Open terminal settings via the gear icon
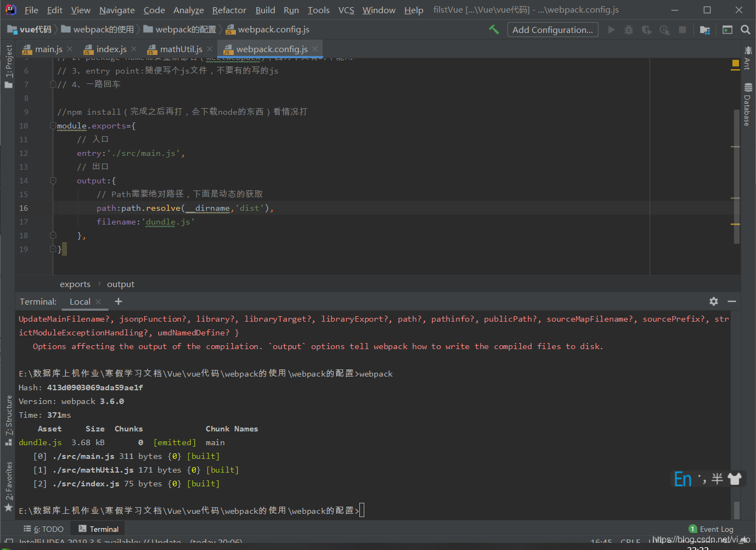756x550 pixels. [713, 301]
